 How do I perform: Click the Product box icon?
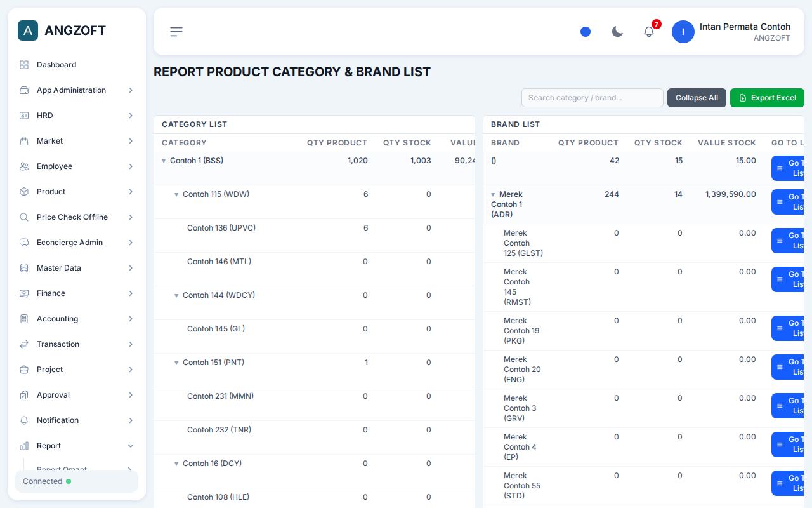(24, 192)
